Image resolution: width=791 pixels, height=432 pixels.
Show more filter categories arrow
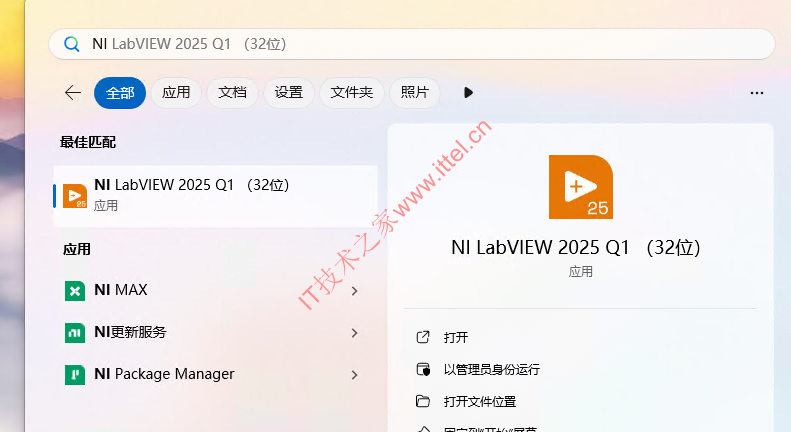(468, 92)
